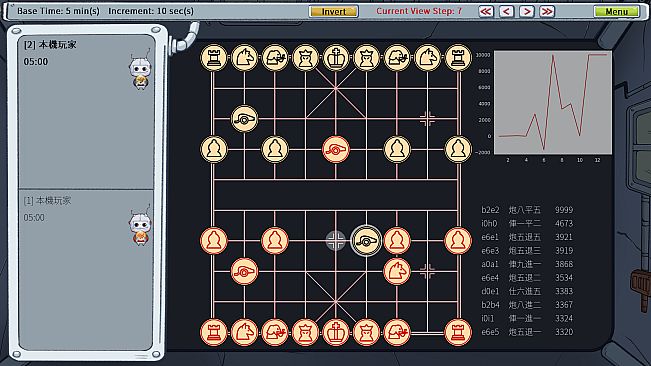Select the left black knight
651x366 pixels.
coord(244,57)
